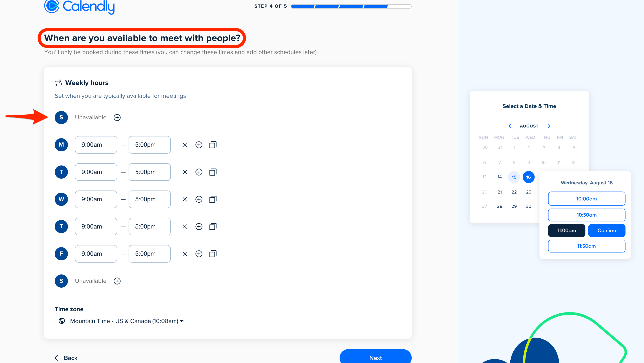Viewport: 644px width, 363px height.
Task: Copy Friday's times using copy icon
Action: [x=213, y=254]
